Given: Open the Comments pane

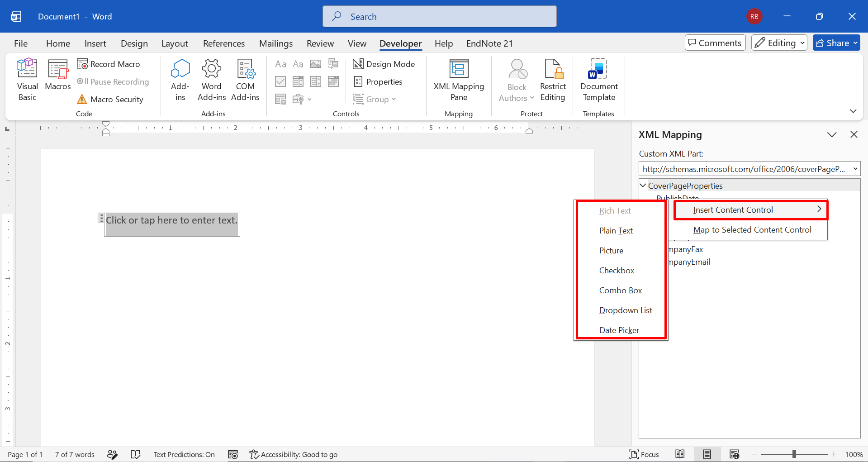Looking at the screenshot, I should point(715,43).
